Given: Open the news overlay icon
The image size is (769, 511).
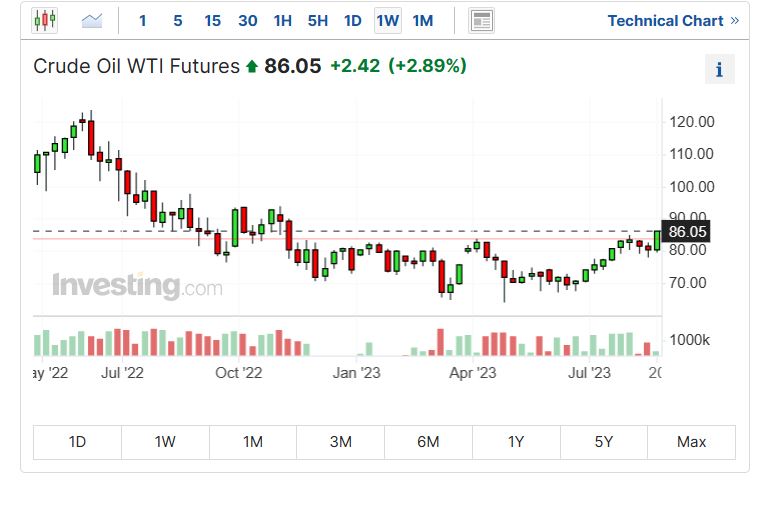Looking at the screenshot, I should [481, 21].
